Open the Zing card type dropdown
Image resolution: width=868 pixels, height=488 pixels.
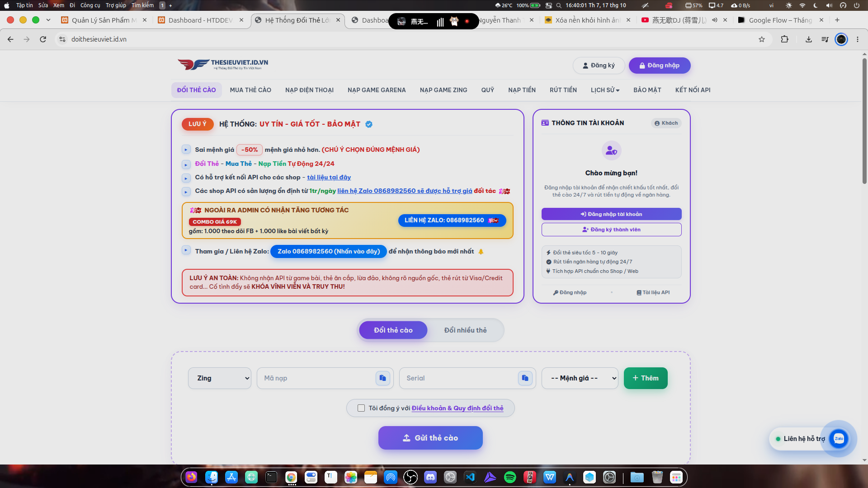(x=220, y=378)
